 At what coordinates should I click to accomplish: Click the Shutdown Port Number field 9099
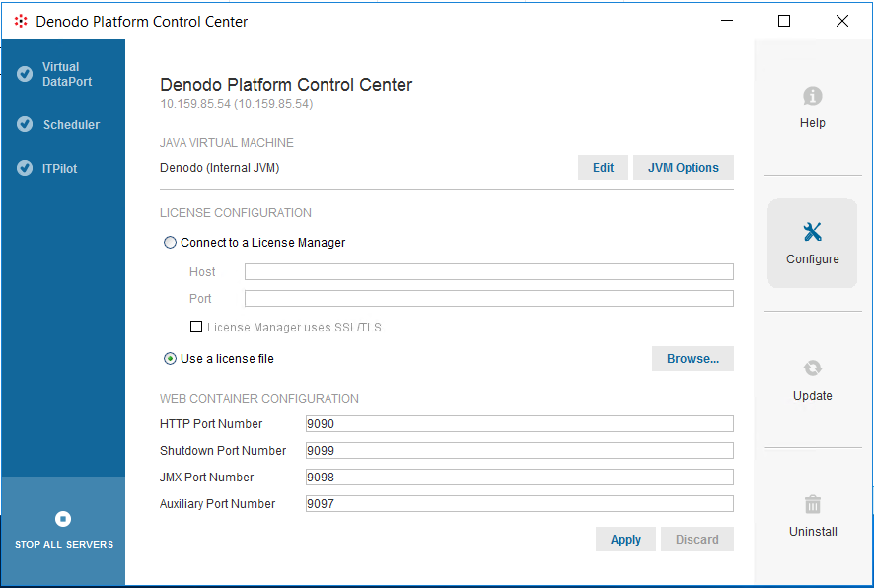pos(520,450)
